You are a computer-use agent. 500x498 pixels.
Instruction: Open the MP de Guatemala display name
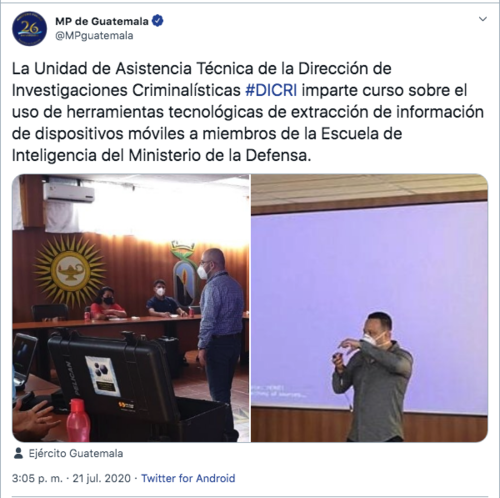pyautogui.click(x=102, y=21)
